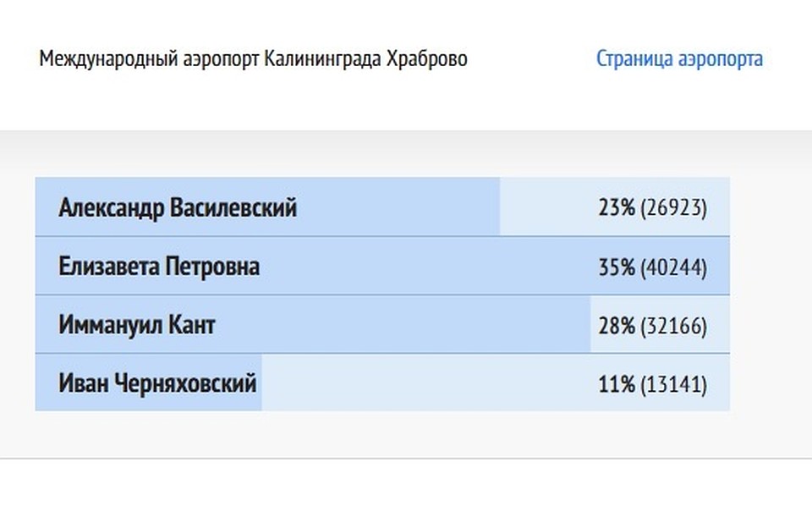
Task: Select the Елизавета Петровна name
Action: [x=159, y=267]
